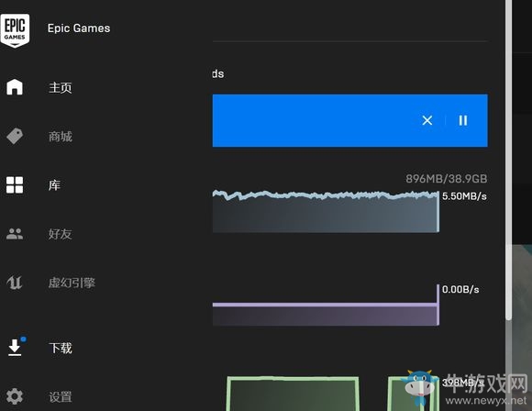The width and height of the screenshot is (532, 411).
Task: Click the store tag icon beside 商城
Action: [15, 136]
